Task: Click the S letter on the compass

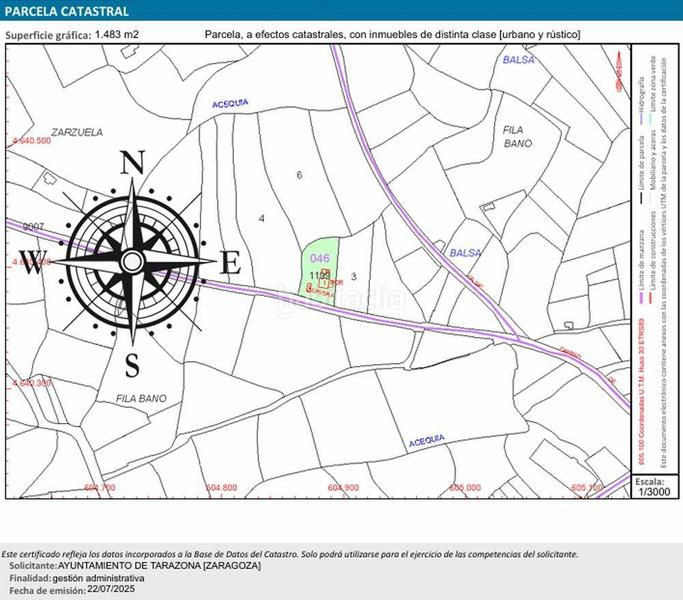Action: click(x=132, y=362)
